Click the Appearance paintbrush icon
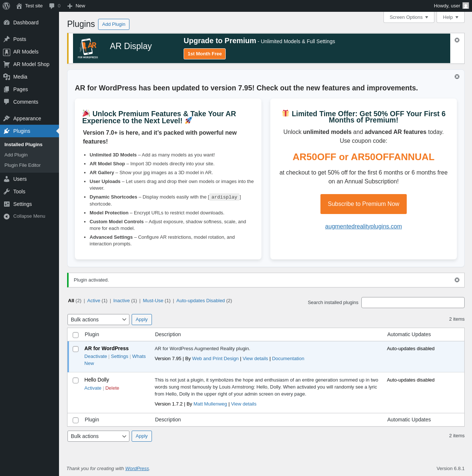This screenshot has height=476, width=472. 7,118
